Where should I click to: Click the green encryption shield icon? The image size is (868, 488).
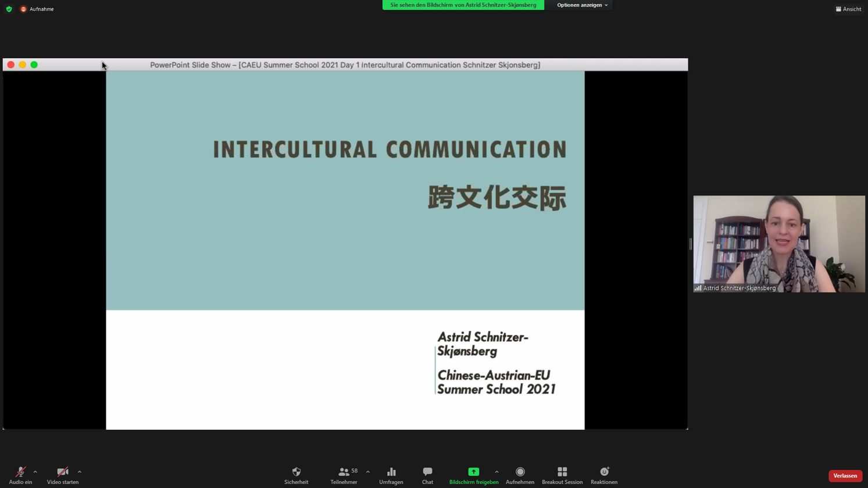click(9, 9)
